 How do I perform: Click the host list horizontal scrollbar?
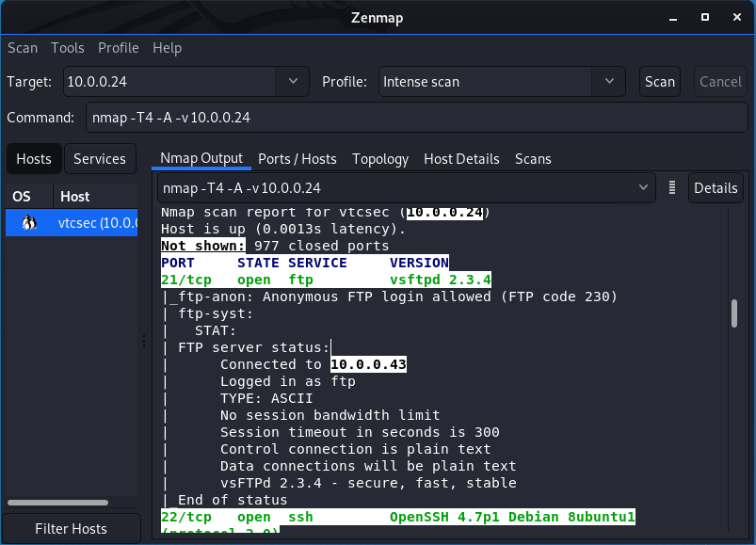[x=57, y=502]
